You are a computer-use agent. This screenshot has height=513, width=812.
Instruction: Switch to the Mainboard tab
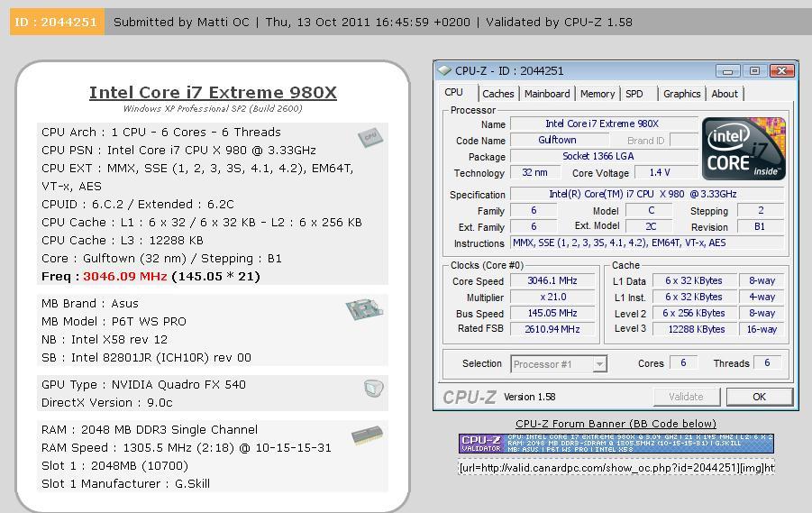click(547, 94)
